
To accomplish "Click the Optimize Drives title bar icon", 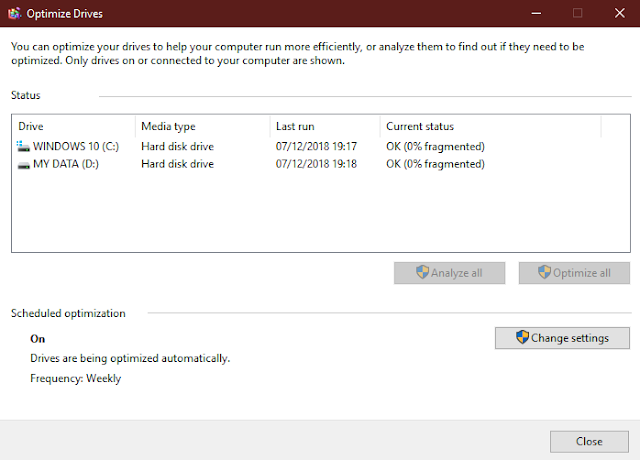I will [x=14, y=13].
